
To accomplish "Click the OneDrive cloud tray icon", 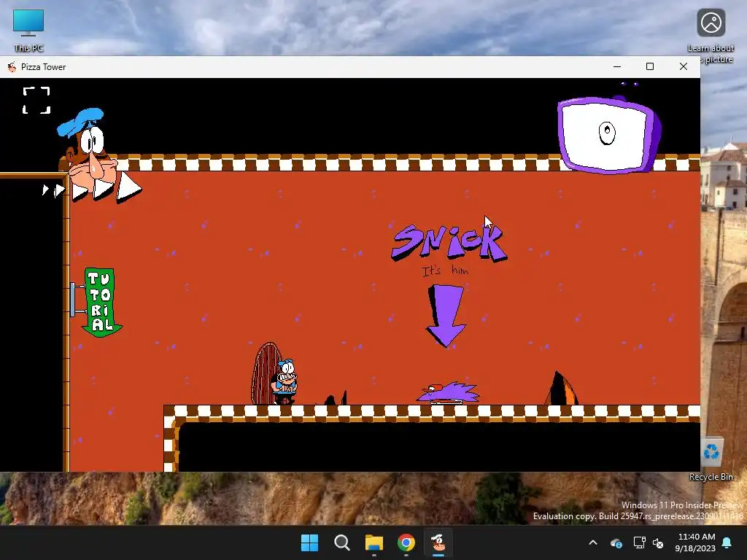I will point(616,542).
